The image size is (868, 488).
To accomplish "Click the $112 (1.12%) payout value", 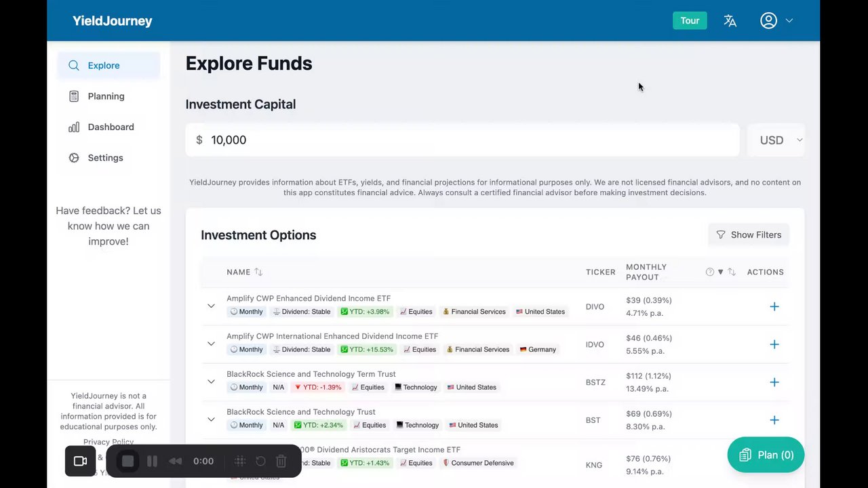I will 649,376.
